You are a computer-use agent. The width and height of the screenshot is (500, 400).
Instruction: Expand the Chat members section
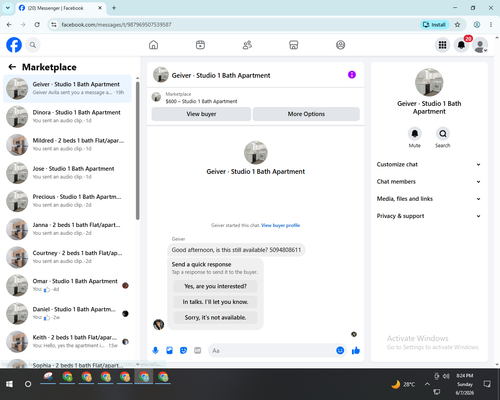(x=429, y=182)
